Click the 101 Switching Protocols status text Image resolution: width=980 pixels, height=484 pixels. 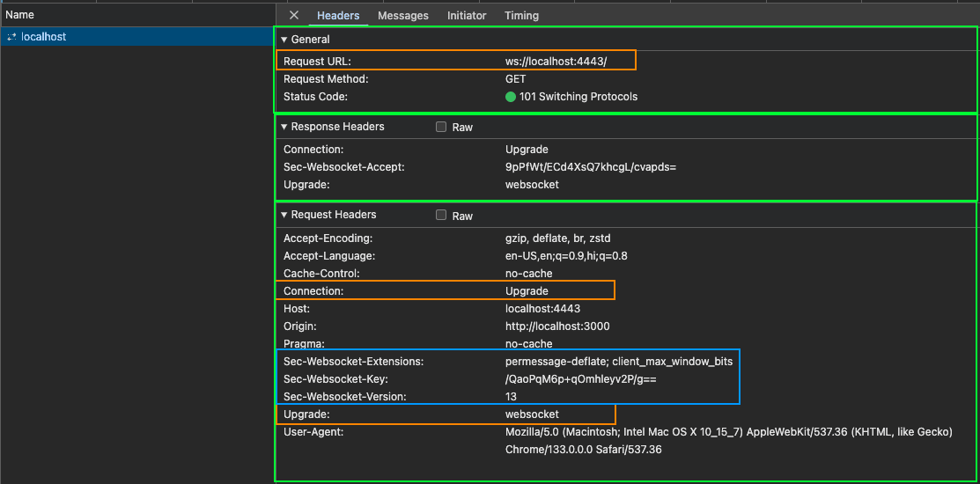[578, 97]
